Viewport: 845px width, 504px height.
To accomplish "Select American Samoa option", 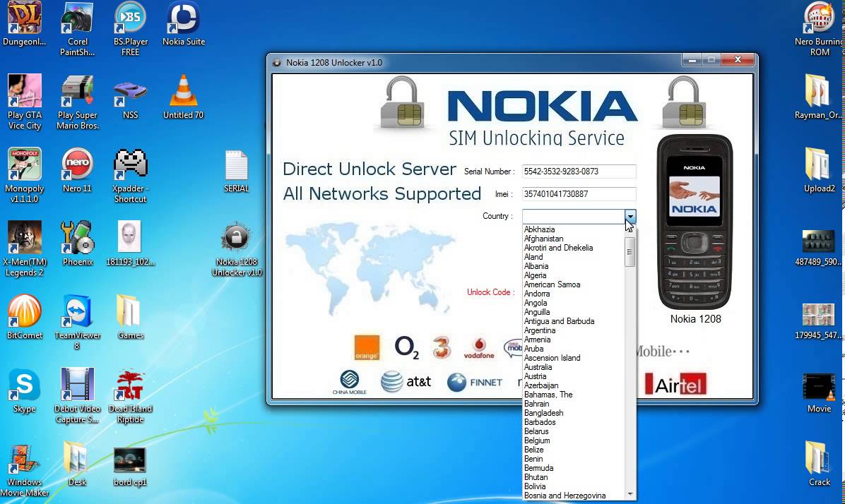I will (x=552, y=284).
